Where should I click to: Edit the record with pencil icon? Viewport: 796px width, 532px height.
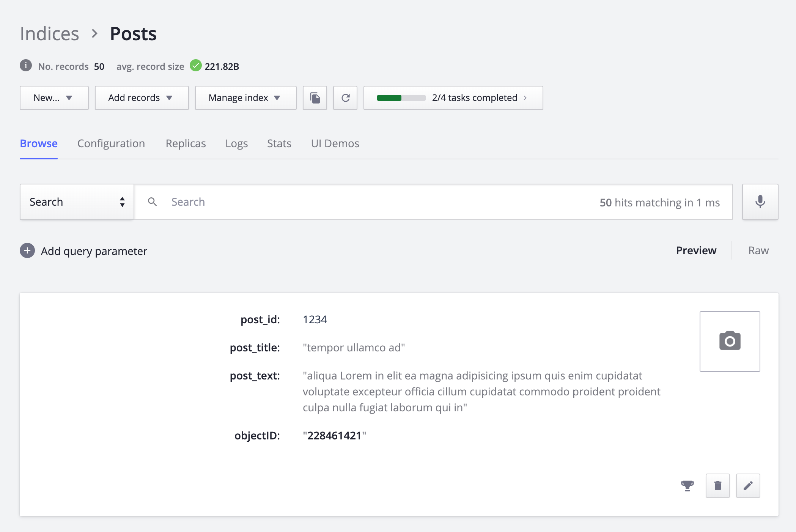[x=748, y=486]
